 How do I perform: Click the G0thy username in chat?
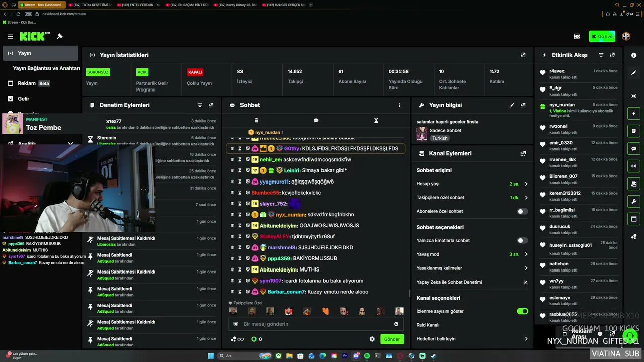(x=292, y=148)
